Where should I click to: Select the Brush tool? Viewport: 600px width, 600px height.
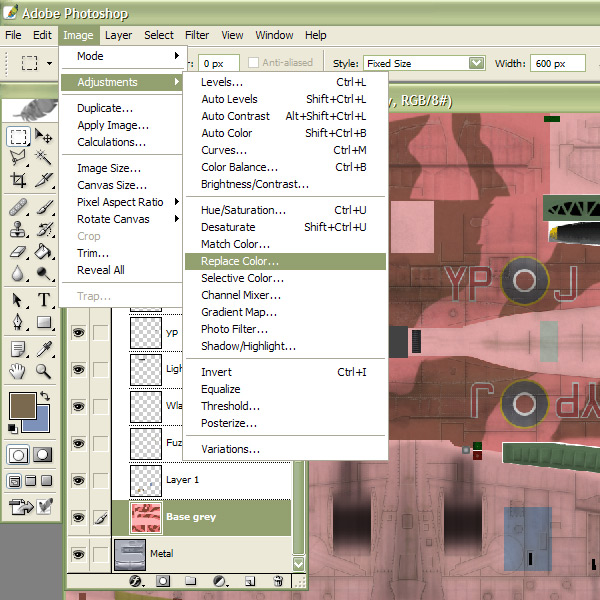coord(43,208)
